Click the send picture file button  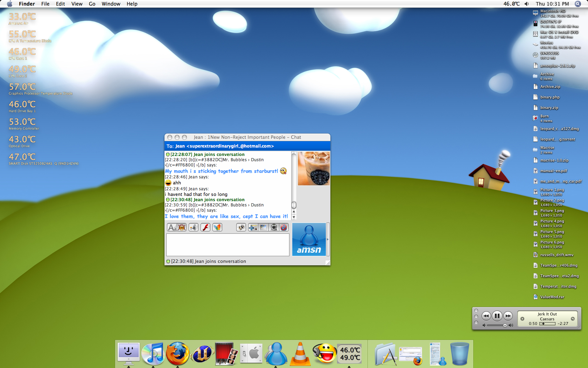point(263,227)
